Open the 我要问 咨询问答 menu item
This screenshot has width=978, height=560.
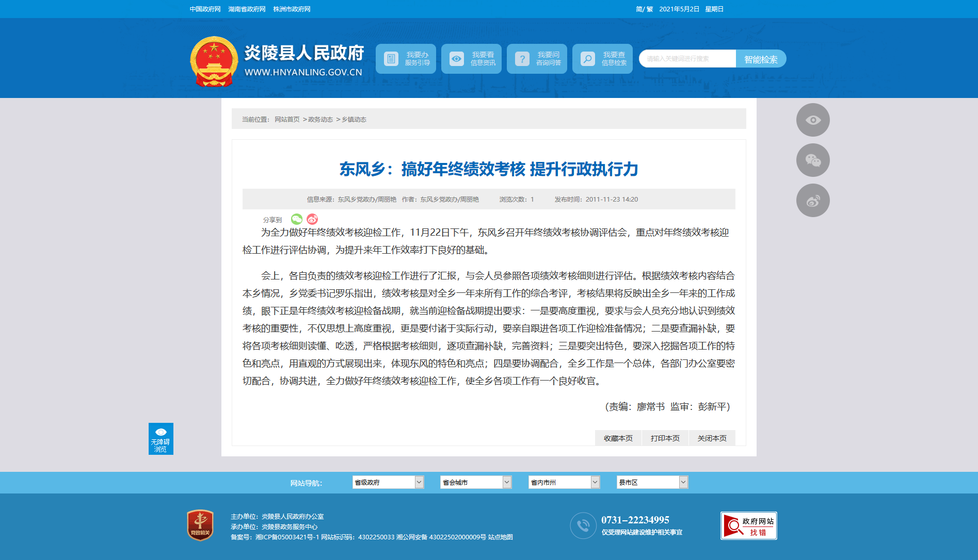click(x=537, y=59)
